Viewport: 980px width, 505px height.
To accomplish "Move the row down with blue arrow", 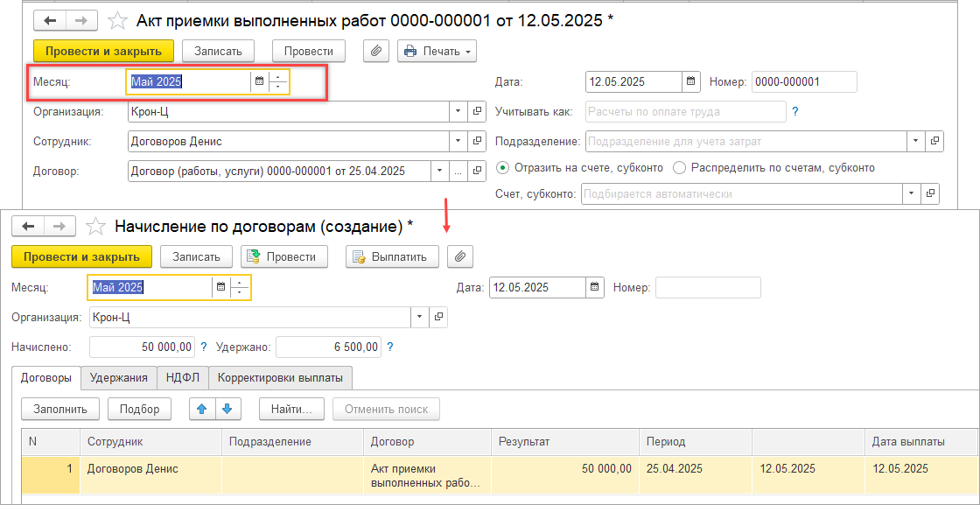I will 227,409.
